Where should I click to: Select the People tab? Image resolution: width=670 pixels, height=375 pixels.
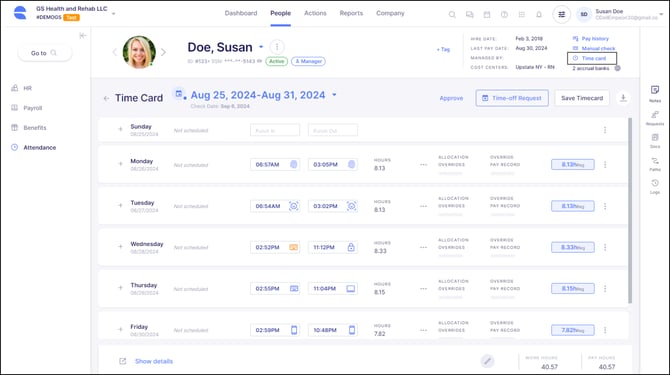coord(280,13)
